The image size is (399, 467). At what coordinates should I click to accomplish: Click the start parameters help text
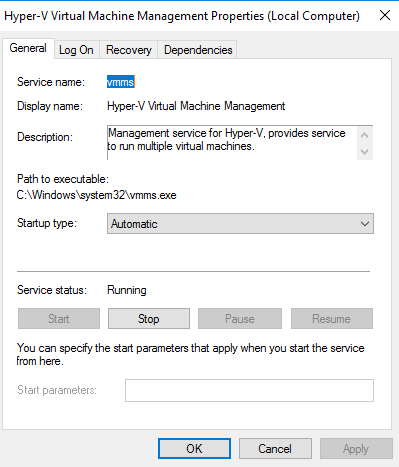190,354
